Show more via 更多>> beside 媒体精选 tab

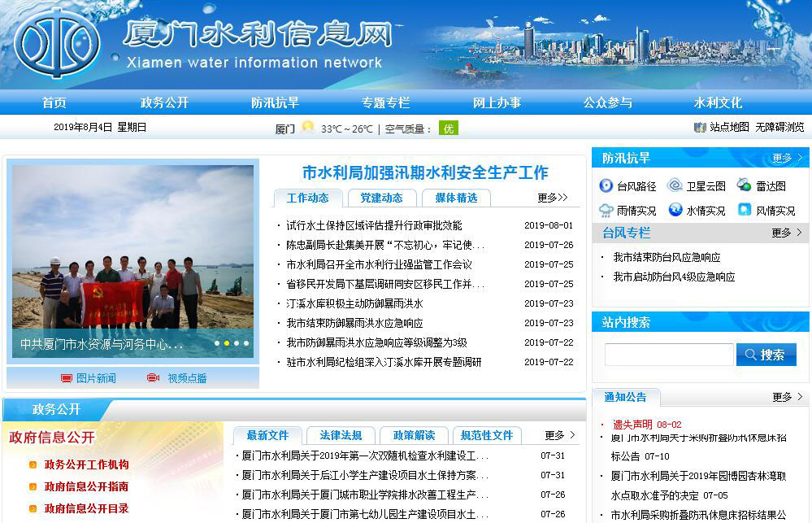553,198
